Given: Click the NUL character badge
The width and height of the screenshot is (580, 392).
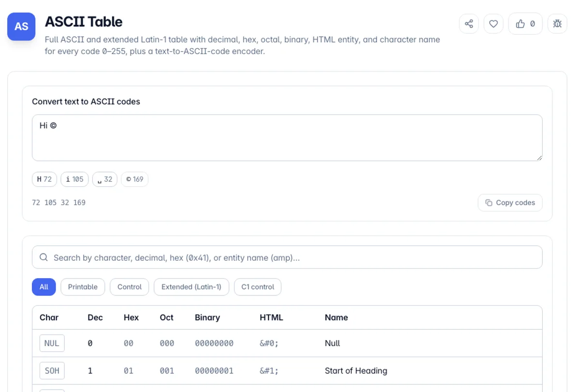Looking at the screenshot, I should click(52, 343).
